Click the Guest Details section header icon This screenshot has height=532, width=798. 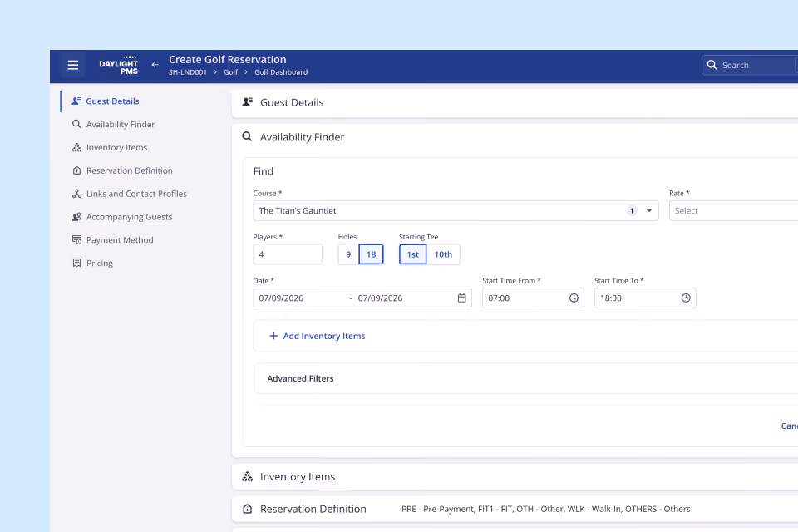coord(248,102)
